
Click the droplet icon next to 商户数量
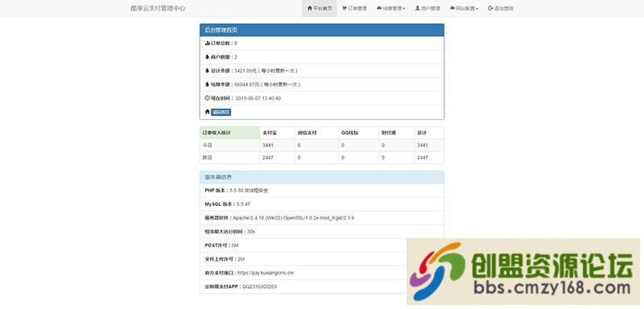point(208,57)
